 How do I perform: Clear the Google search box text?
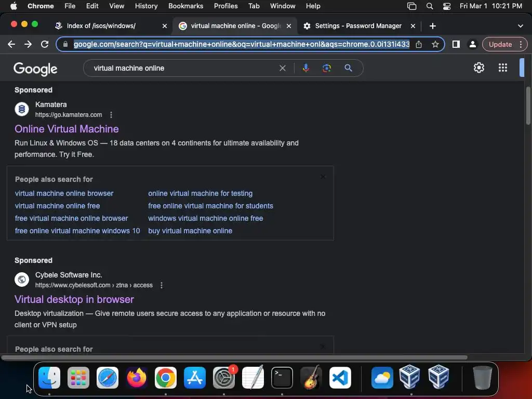point(282,68)
